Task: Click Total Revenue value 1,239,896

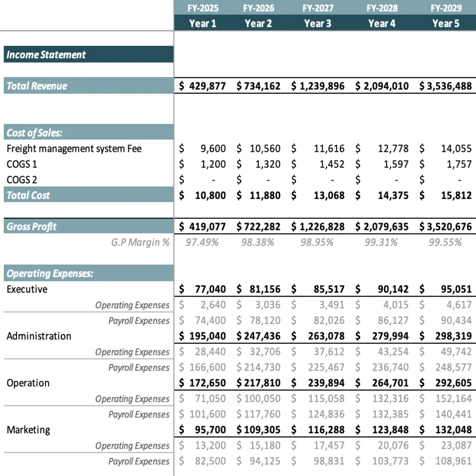Action: pos(322,86)
